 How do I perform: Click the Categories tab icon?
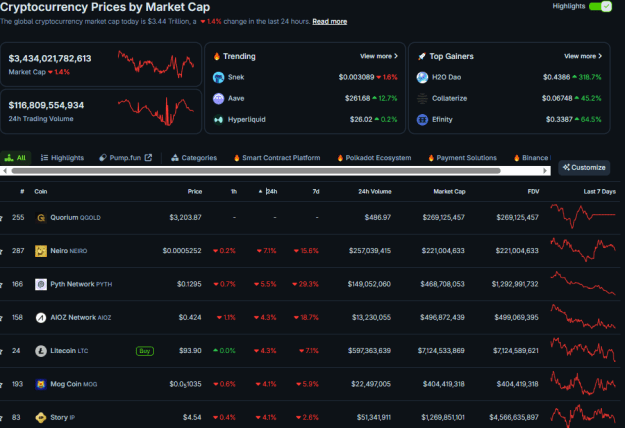tap(175, 158)
